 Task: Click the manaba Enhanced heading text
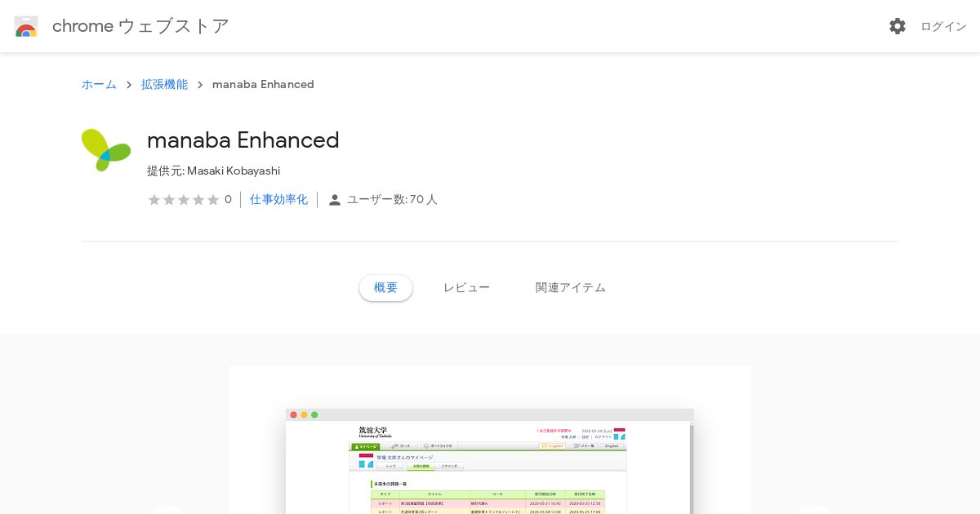[243, 140]
